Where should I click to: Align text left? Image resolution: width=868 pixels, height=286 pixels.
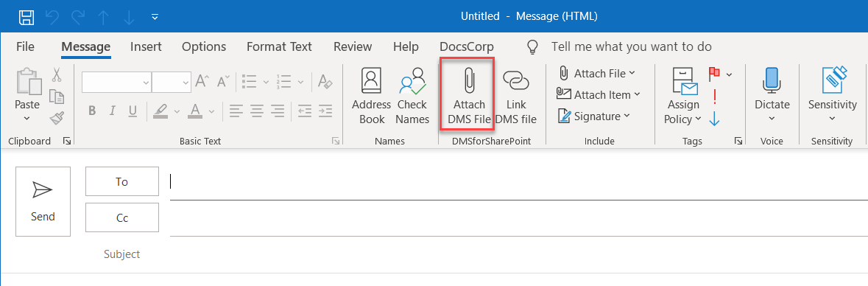(x=236, y=111)
